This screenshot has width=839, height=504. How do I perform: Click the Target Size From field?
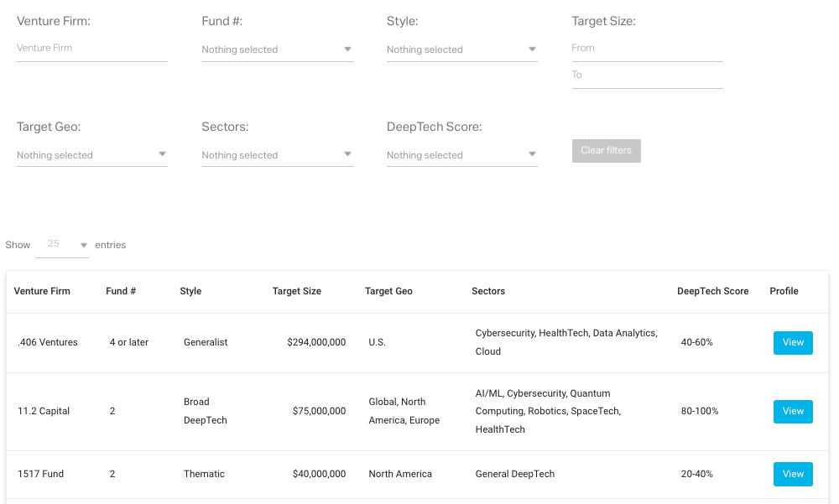[648, 48]
